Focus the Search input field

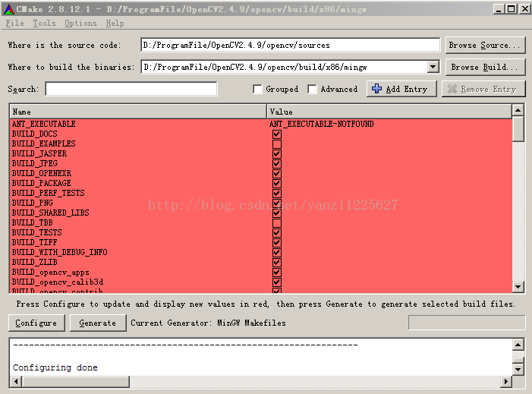[131, 89]
